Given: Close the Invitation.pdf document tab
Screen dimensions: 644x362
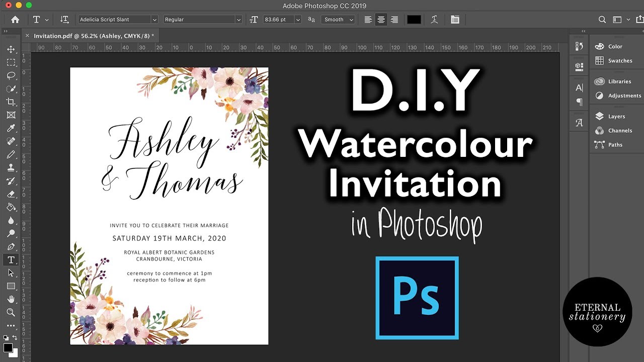Looking at the screenshot, I should (27, 36).
